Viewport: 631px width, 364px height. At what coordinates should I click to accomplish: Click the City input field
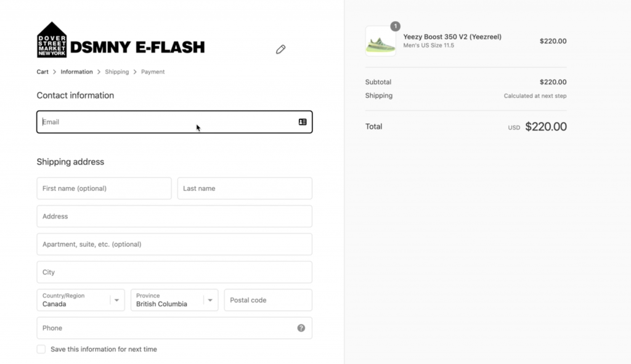pos(174,272)
